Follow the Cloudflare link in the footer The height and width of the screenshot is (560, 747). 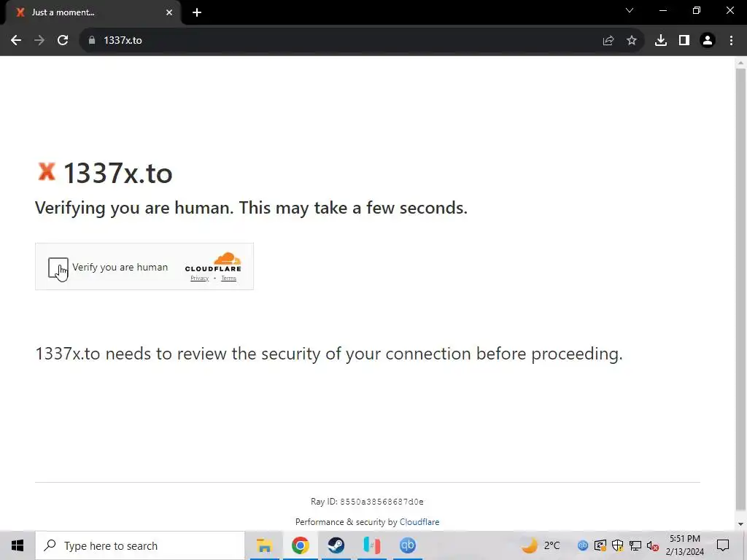[x=419, y=522]
